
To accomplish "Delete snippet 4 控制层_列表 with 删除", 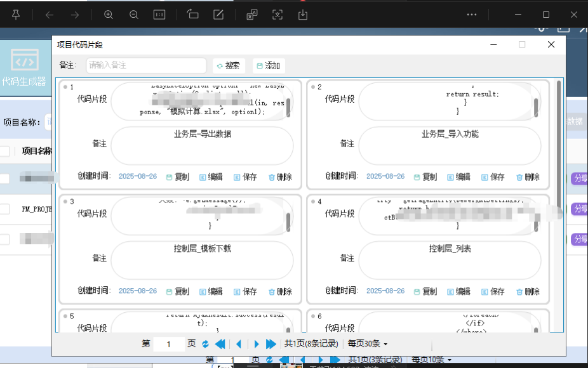I will (x=528, y=292).
